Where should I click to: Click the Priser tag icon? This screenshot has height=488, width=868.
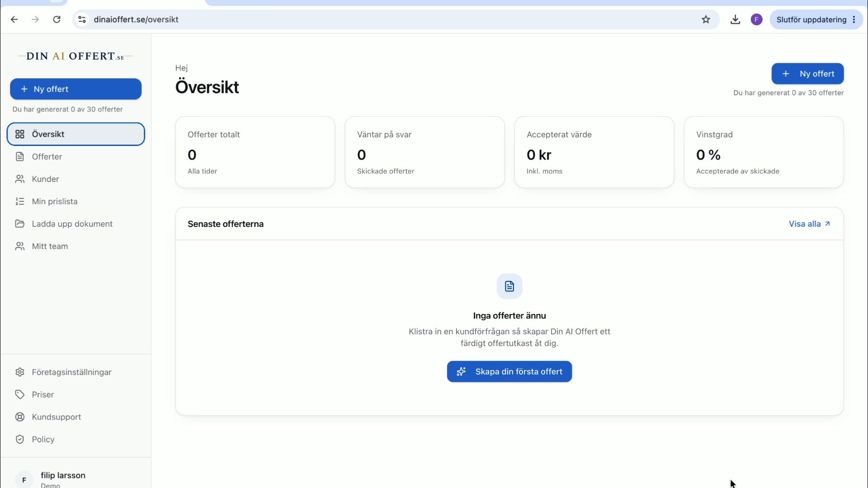[x=20, y=394]
